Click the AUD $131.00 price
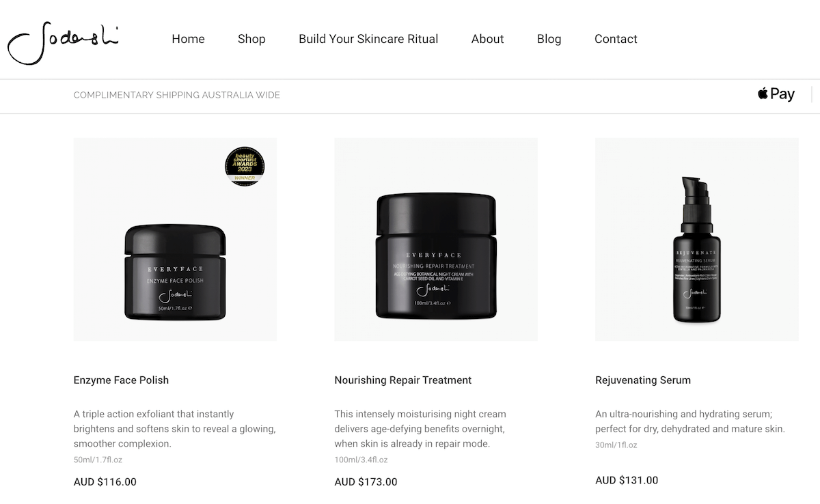Screen dimensions: 820x504 (x=627, y=481)
